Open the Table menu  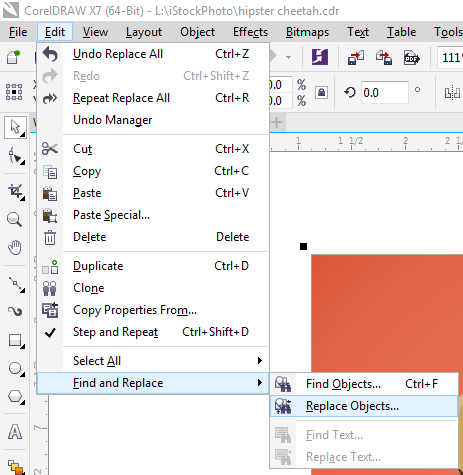tap(401, 32)
